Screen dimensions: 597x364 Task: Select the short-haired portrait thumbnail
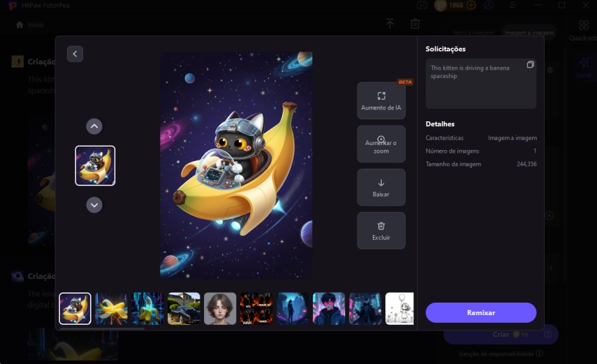point(220,308)
